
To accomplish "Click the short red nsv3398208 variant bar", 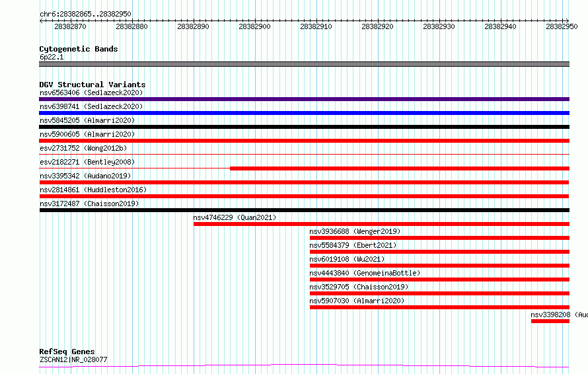I will point(550,321).
